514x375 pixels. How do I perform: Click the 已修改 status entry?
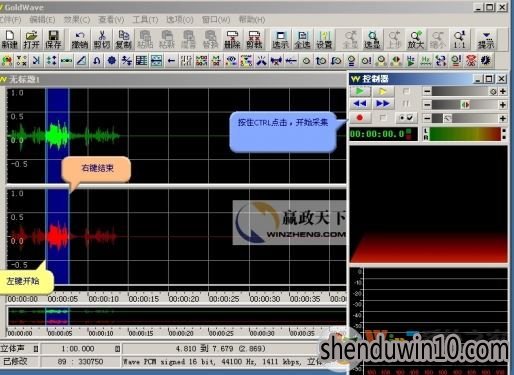15,361
